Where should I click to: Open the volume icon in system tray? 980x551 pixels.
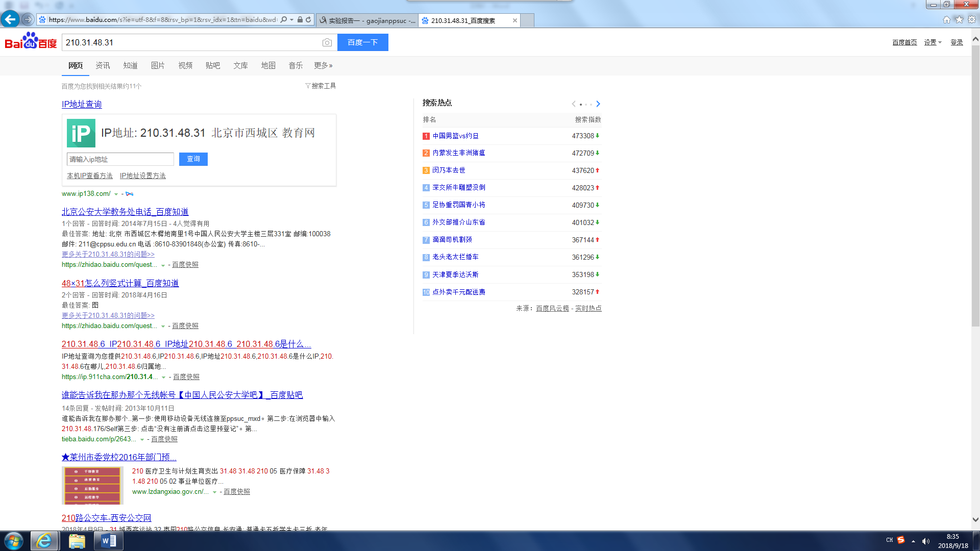[x=926, y=541]
